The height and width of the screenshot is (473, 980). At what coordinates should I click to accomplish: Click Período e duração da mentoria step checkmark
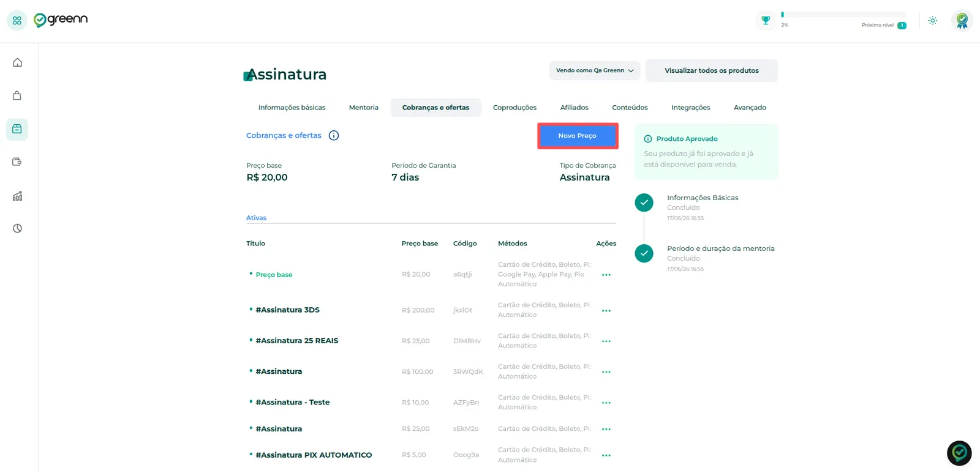(x=644, y=253)
